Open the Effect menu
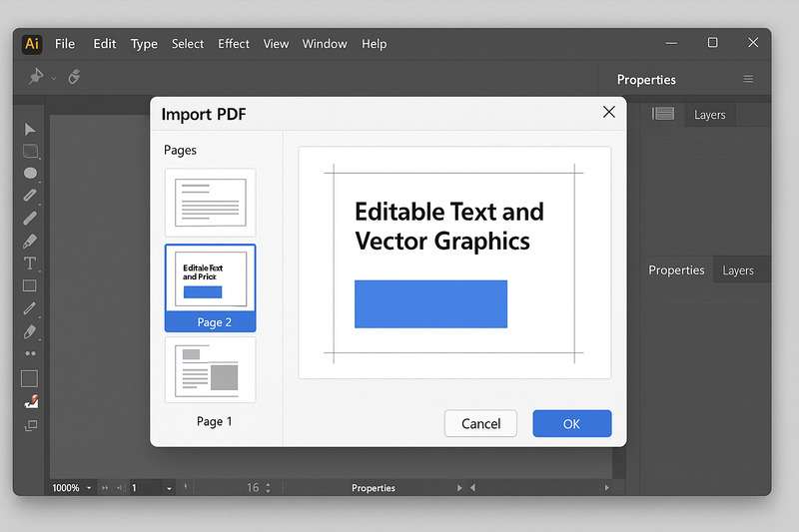This screenshot has width=799, height=532. pos(234,44)
